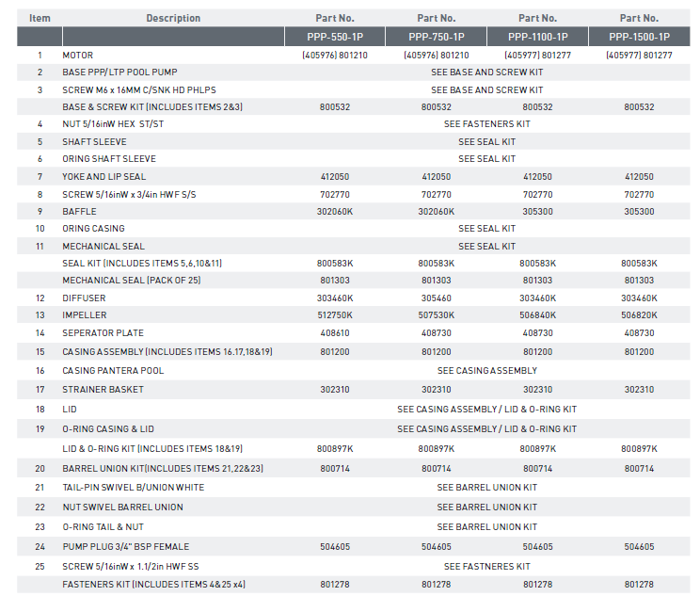Select ORING SHAFT SLEEVE row text
The height and width of the screenshot is (596, 700).
(109, 159)
